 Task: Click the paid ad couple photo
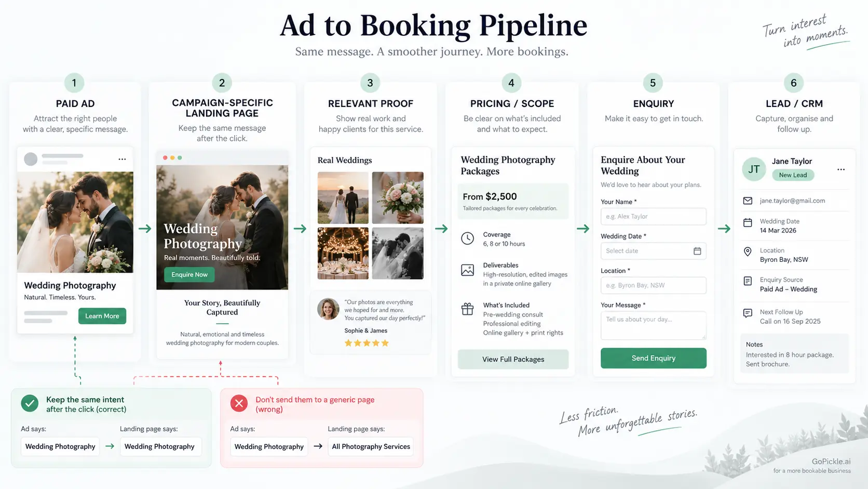tap(75, 222)
